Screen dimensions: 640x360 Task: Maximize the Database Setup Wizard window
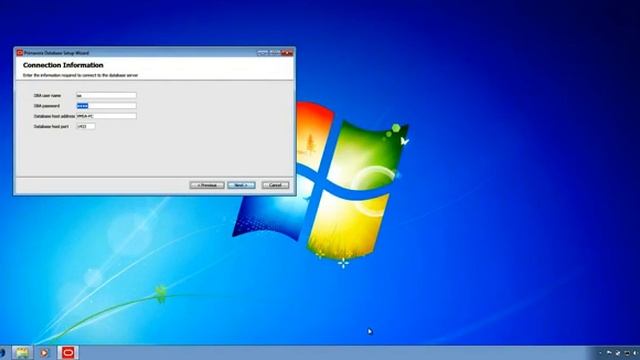click(275, 53)
